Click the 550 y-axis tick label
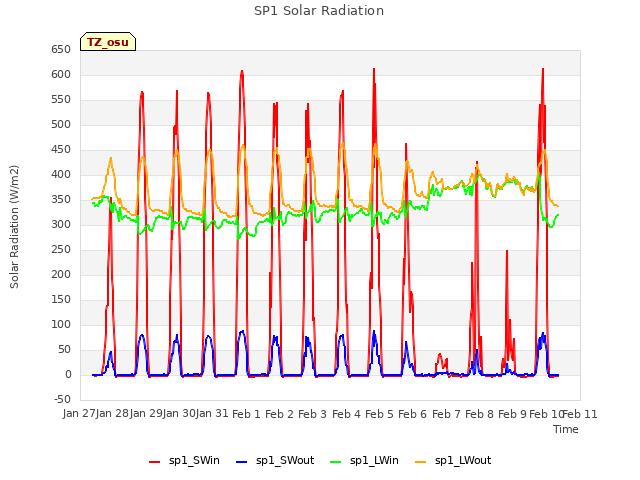This screenshot has width=640, height=480. 61,100
